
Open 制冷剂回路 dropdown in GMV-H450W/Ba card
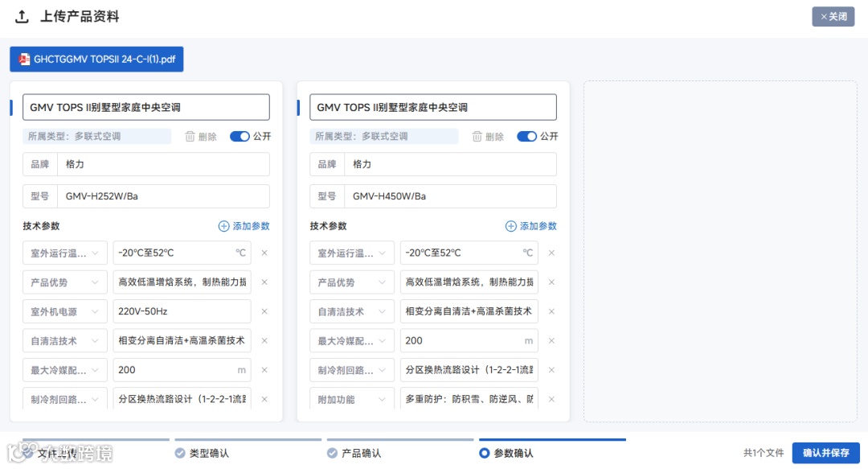(352, 370)
